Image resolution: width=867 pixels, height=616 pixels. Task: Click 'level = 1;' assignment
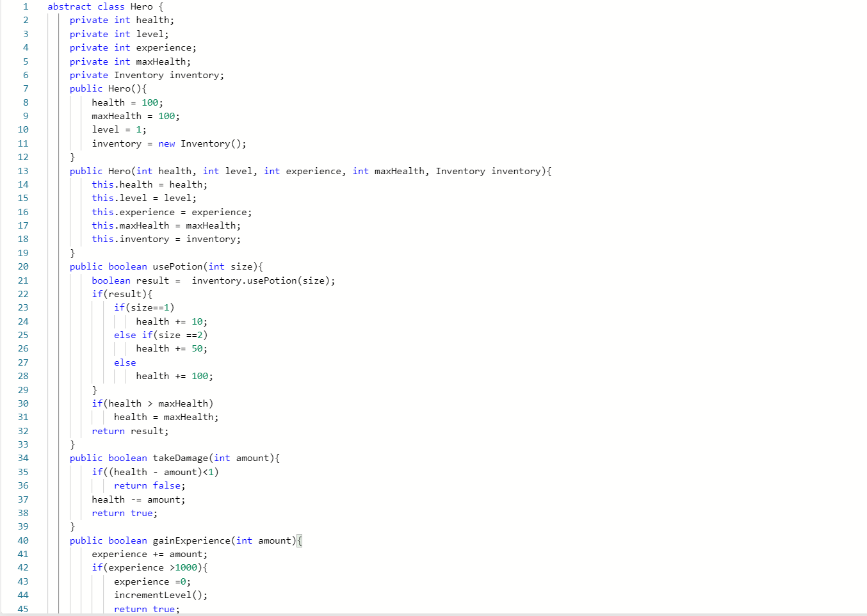(119, 129)
